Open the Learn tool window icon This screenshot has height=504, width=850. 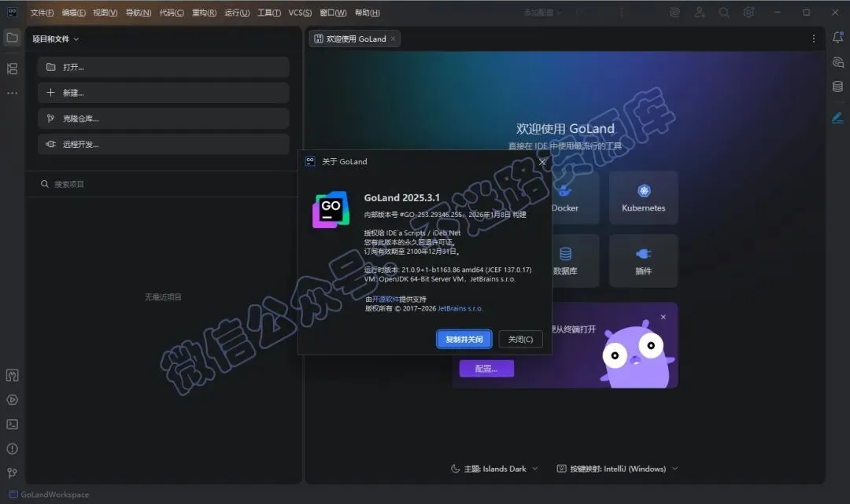pos(12,375)
